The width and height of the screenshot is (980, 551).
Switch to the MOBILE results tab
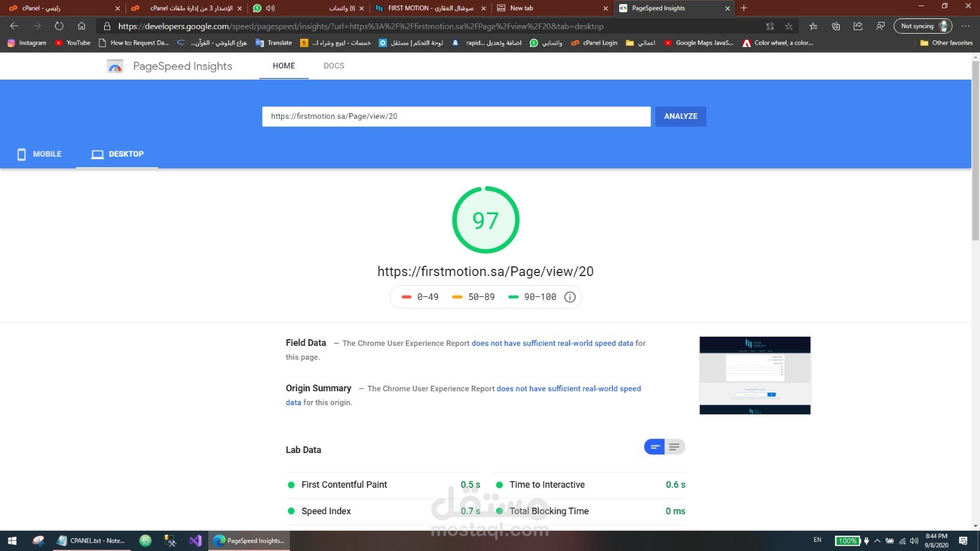39,154
